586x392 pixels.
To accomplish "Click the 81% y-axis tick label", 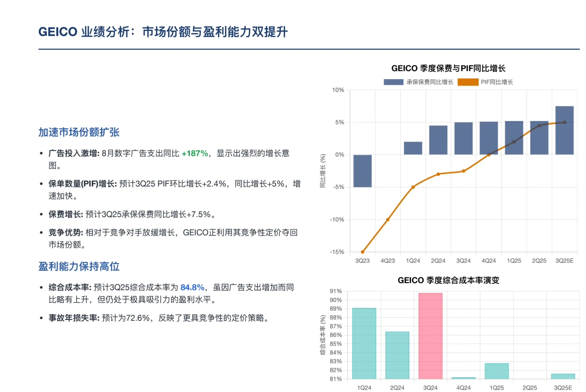I will pyautogui.click(x=336, y=379).
